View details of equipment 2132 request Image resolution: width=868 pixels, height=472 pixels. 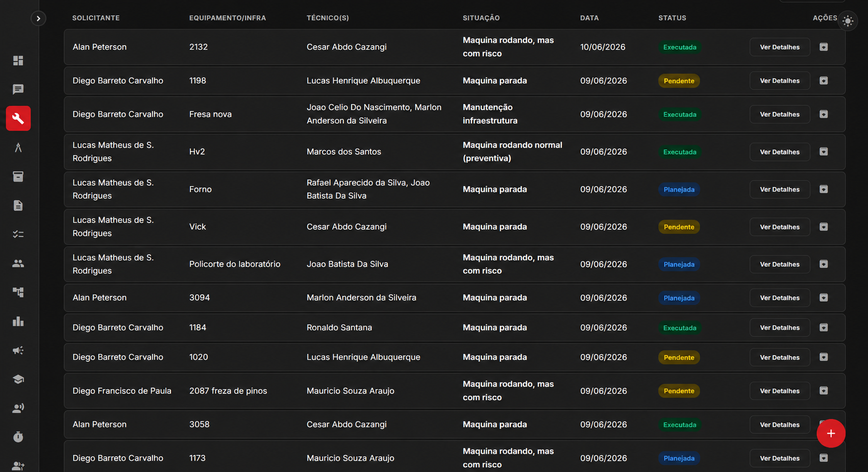point(779,47)
